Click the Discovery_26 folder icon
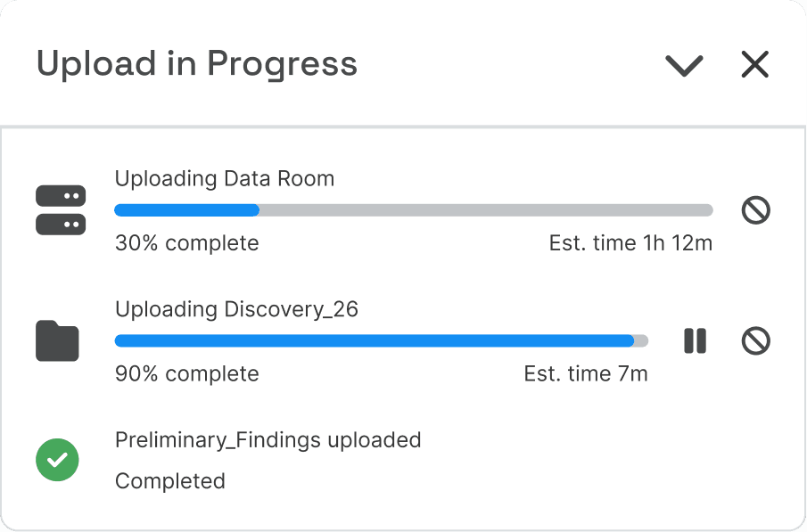Viewport: 807px width, 532px height. 57,340
